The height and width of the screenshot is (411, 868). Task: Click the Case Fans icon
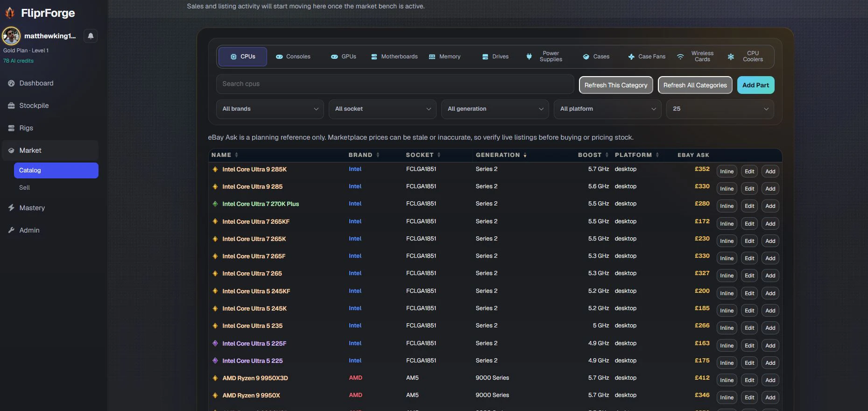point(631,57)
